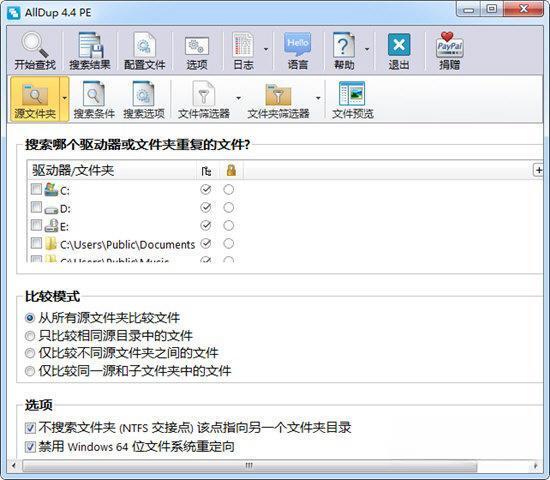Maximize the AllDup window

click(x=492, y=9)
